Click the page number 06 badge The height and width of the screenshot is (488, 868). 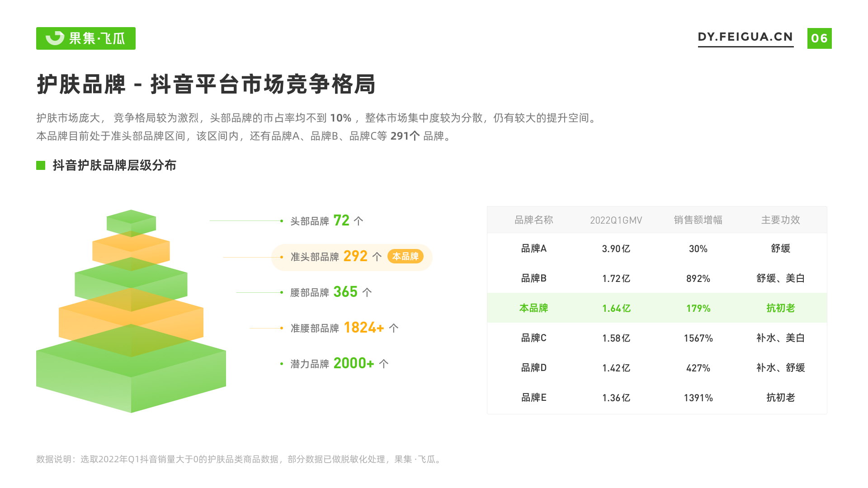click(819, 38)
